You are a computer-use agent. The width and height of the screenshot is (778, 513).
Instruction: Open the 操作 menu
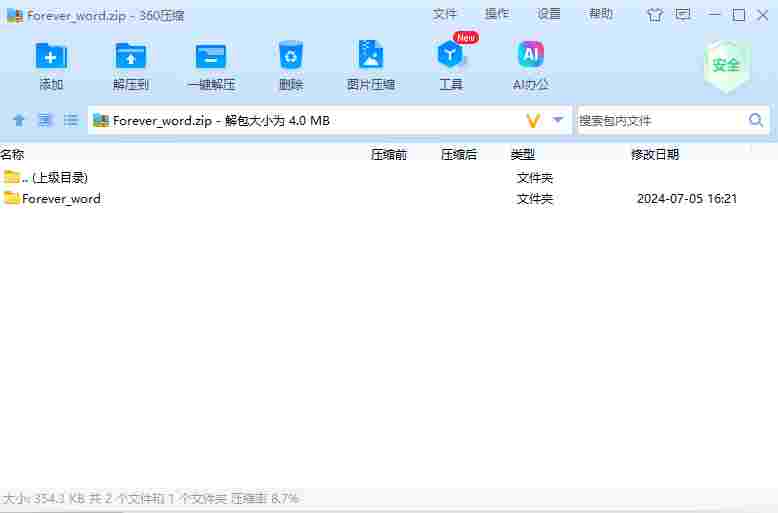[x=497, y=14]
